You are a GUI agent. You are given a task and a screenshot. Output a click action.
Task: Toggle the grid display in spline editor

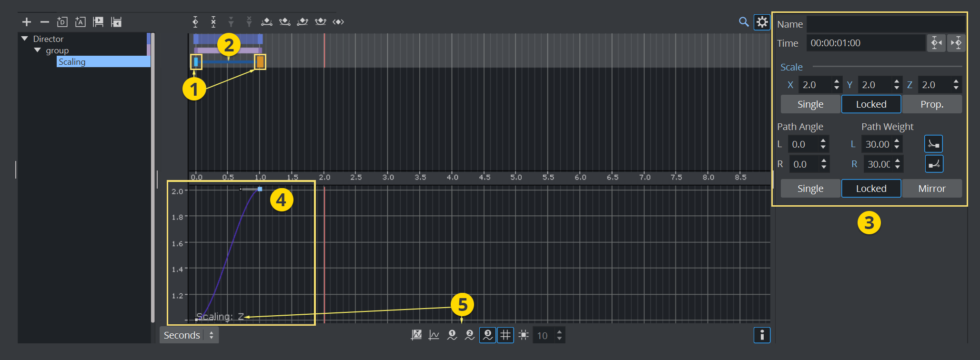tap(505, 335)
